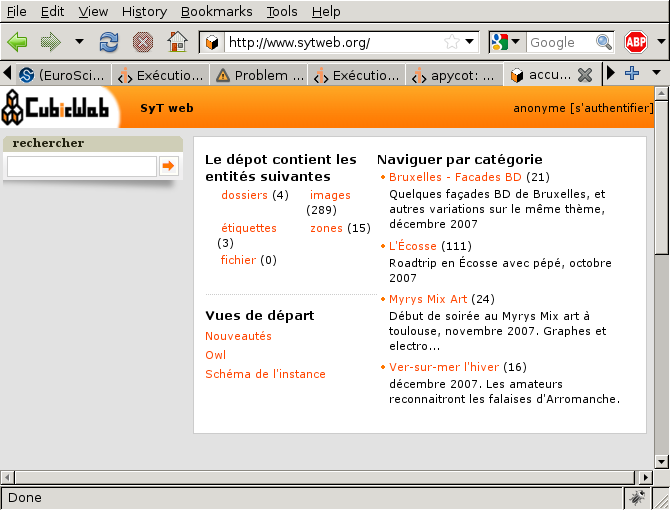Click the green Forward arrow button
670x510 pixels.
click(50, 42)
